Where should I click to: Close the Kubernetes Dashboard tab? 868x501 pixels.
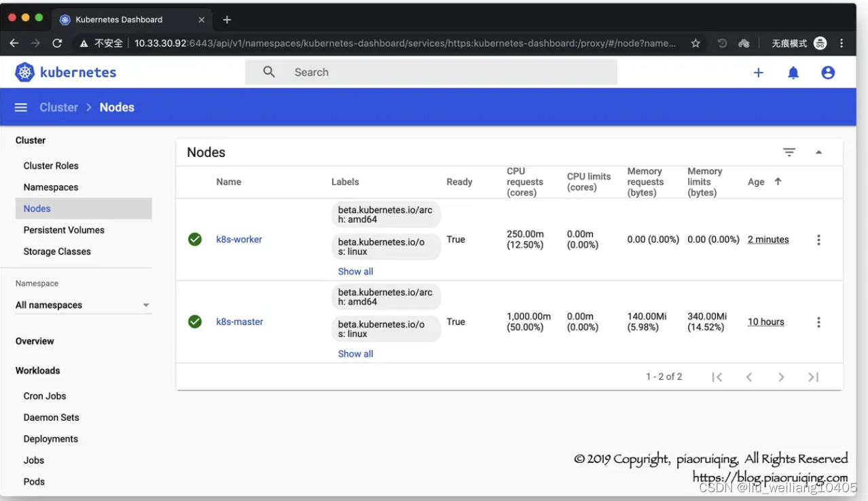click(x=202, y=20)
